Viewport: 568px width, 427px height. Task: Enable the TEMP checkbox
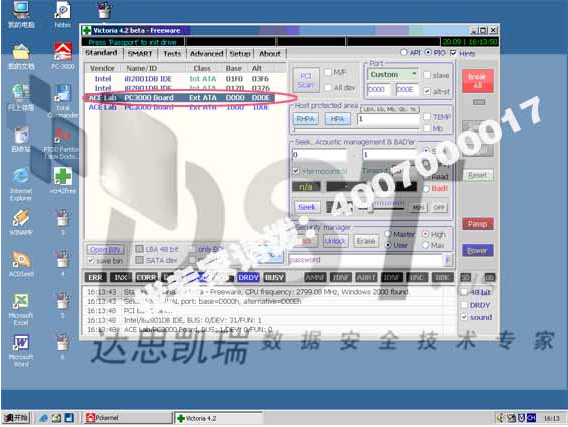427,116
